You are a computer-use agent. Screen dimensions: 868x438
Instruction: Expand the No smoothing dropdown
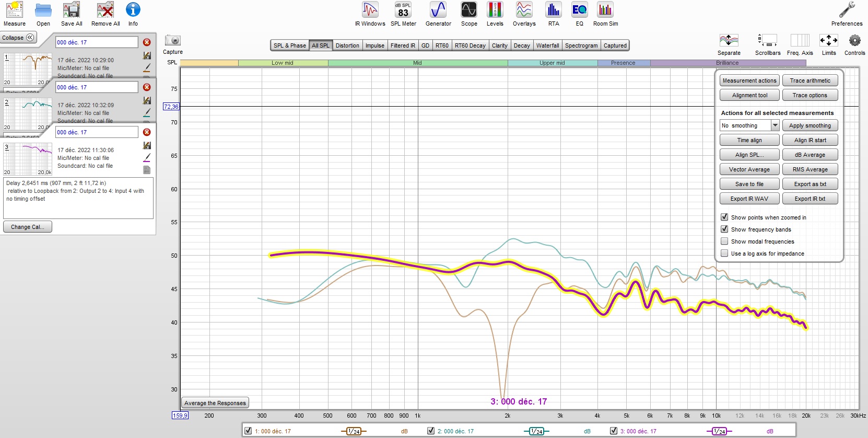tap(775, 125)
